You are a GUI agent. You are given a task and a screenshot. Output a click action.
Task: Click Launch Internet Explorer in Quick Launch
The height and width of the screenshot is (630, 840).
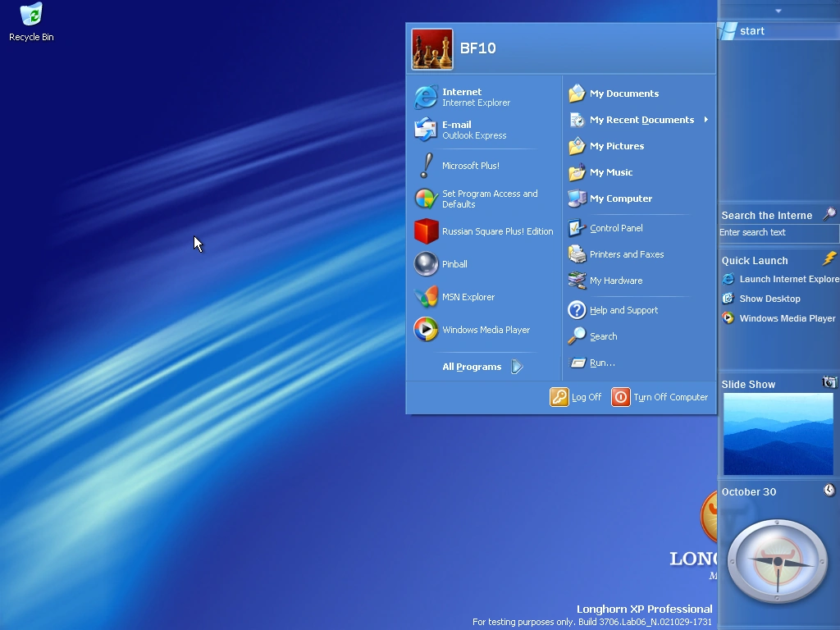781,279
